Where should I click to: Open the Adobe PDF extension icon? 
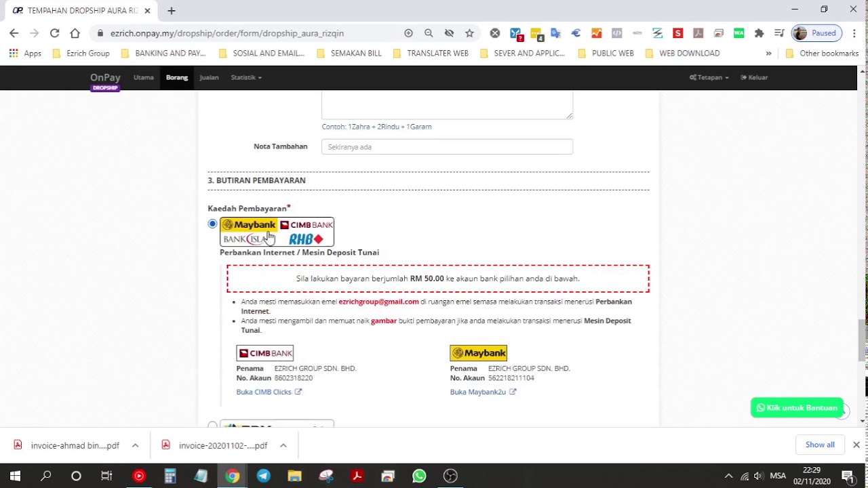pos(698,33)
